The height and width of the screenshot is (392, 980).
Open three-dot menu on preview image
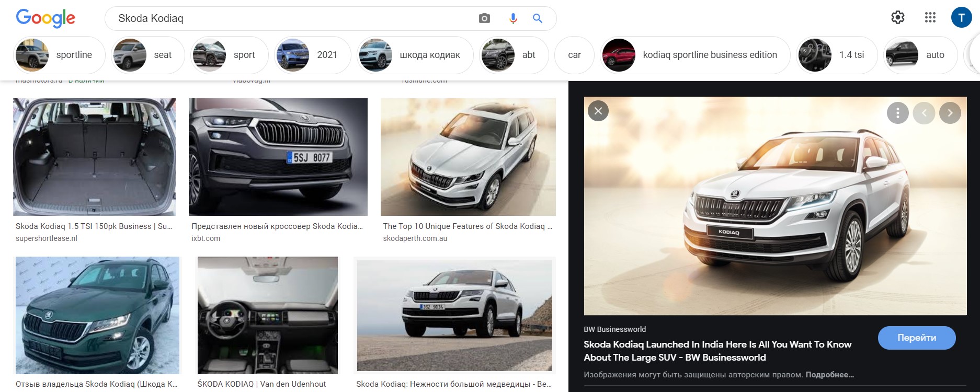(x=897, y=113)
